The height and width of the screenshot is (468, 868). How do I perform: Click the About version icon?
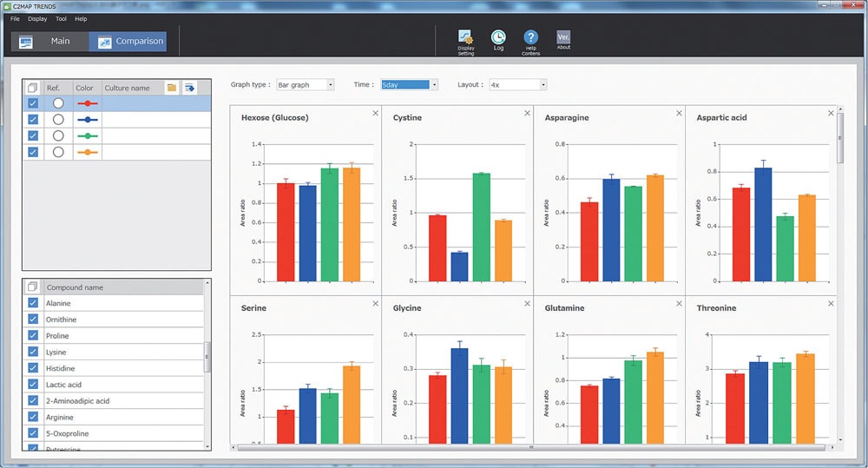563,37
